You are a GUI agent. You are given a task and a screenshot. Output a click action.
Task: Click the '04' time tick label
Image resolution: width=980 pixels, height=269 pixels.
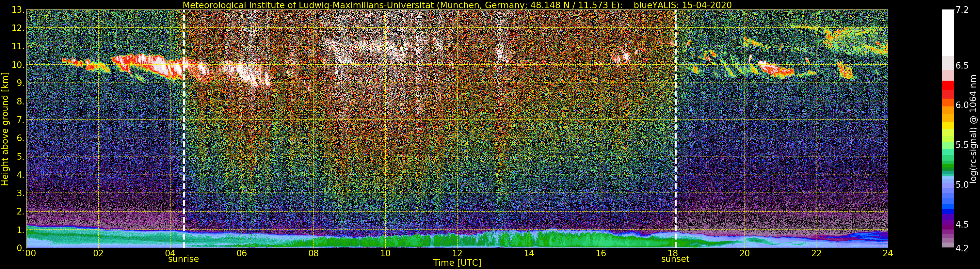pos(170,253)
